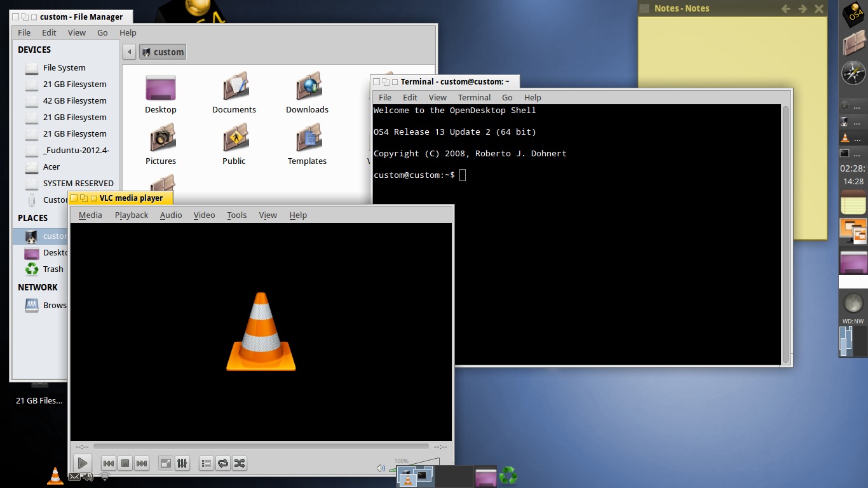
Task: Mute audio via VLC speaker icon
Action: pyautogui.click(x=381, y=468)
